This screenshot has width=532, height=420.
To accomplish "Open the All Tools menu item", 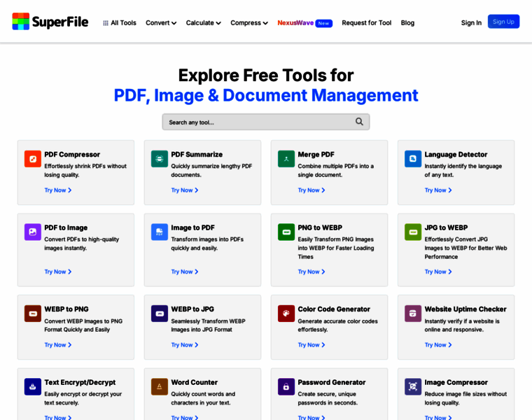I will pos(120,23).
